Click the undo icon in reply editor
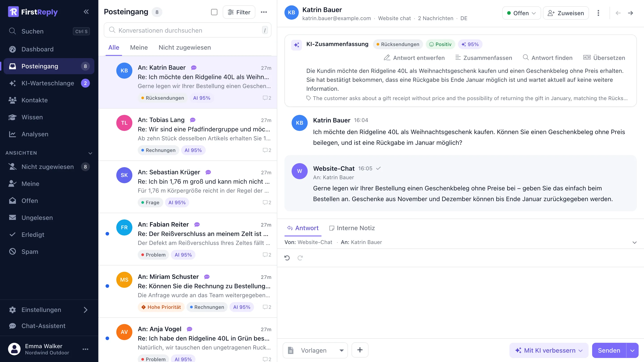Screen dimensions: 644x362 tap(287, 258)
